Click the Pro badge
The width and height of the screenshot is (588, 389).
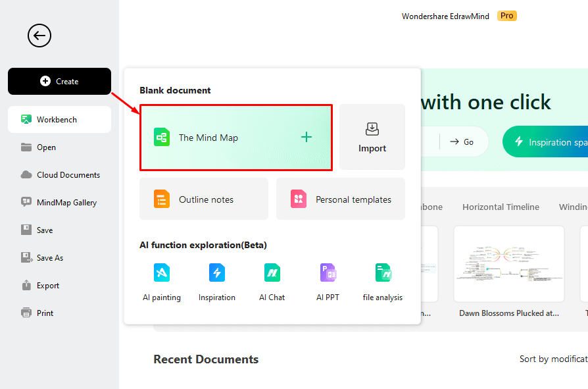pos(507,16)
